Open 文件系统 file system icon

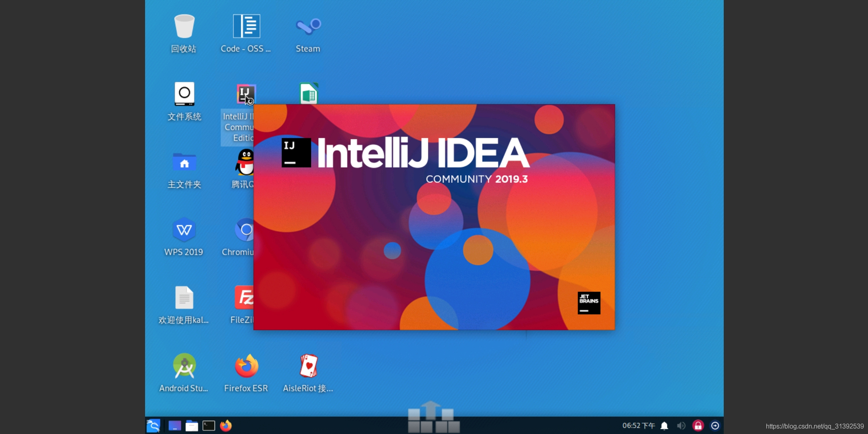(x=184, y=94)
